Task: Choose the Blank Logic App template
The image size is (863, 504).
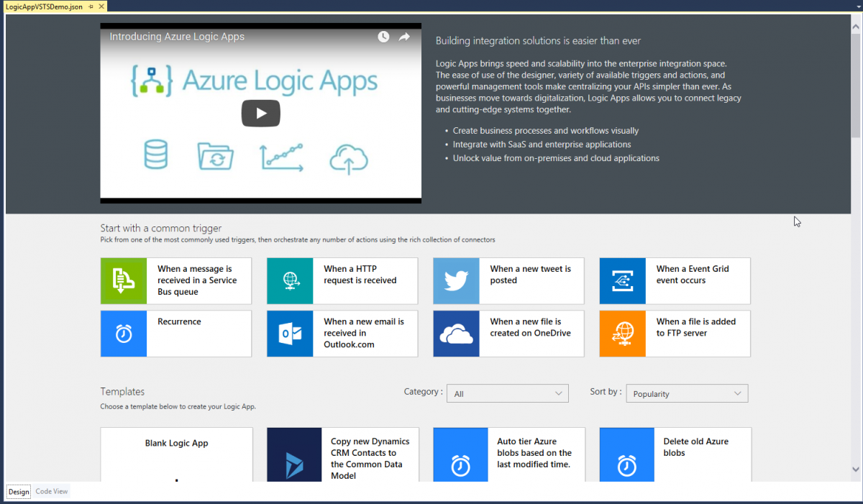Action: point(176,454)
